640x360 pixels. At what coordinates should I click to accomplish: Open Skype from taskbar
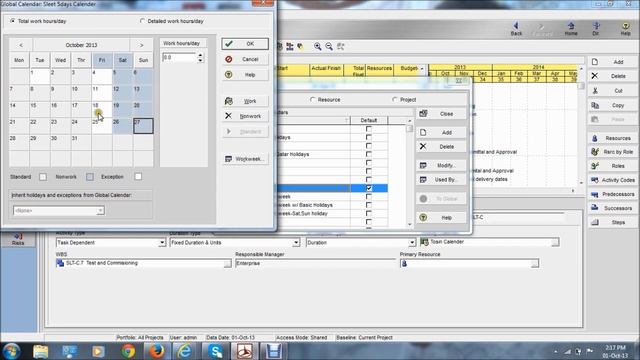[x=215, y=351]
